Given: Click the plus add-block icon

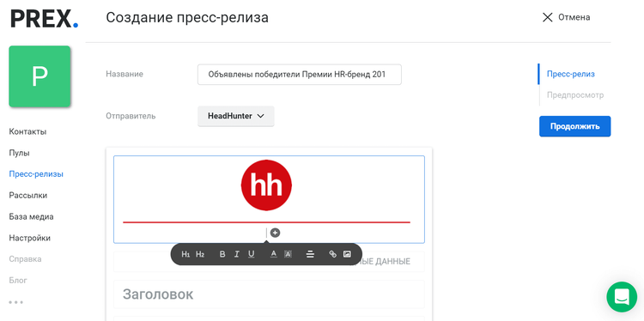Looking at the screenshot, I should [x=275, y=233].
